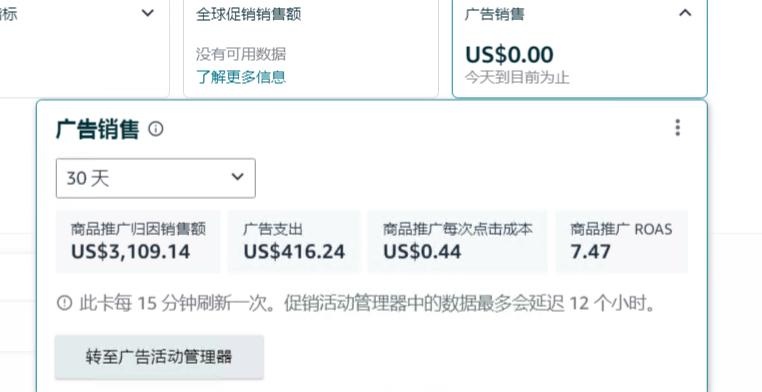The height and width of the screenshot is (392, 762).
Task: Select the 广告支出 US$416.24 tile
Action: coord(294,241)
